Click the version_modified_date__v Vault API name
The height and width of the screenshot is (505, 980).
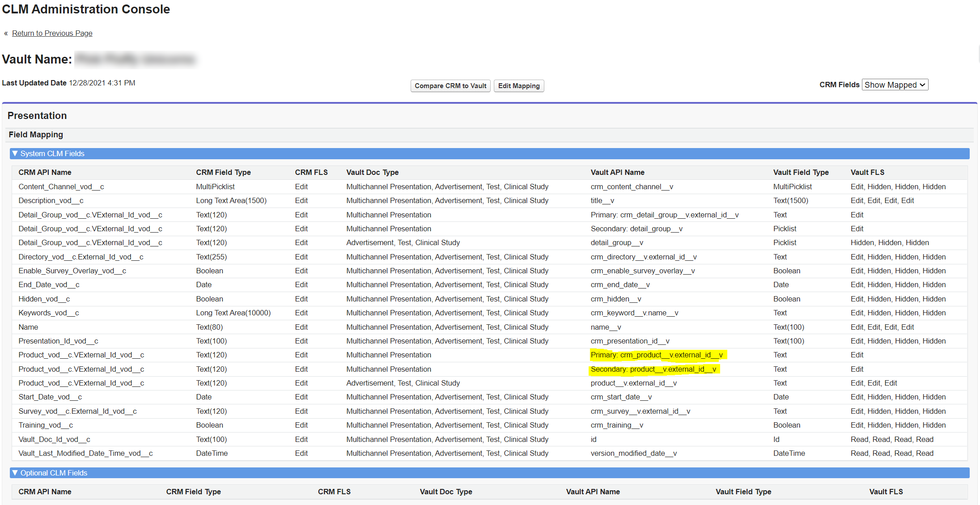633,453
